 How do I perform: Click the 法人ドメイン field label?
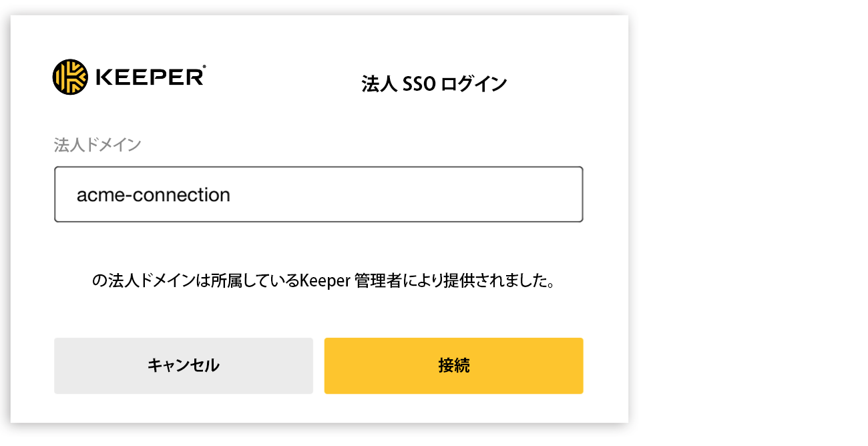(x=97, y=145)
